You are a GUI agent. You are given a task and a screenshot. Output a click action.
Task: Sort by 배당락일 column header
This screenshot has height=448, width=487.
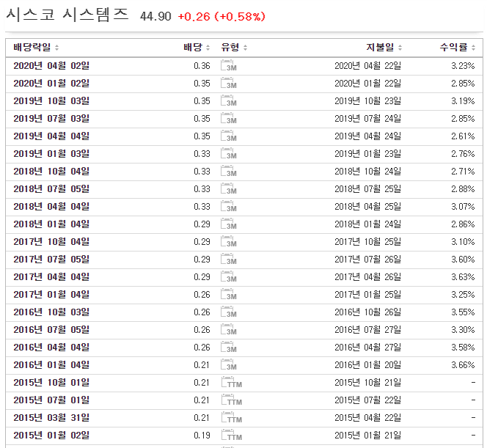point(36,48)
